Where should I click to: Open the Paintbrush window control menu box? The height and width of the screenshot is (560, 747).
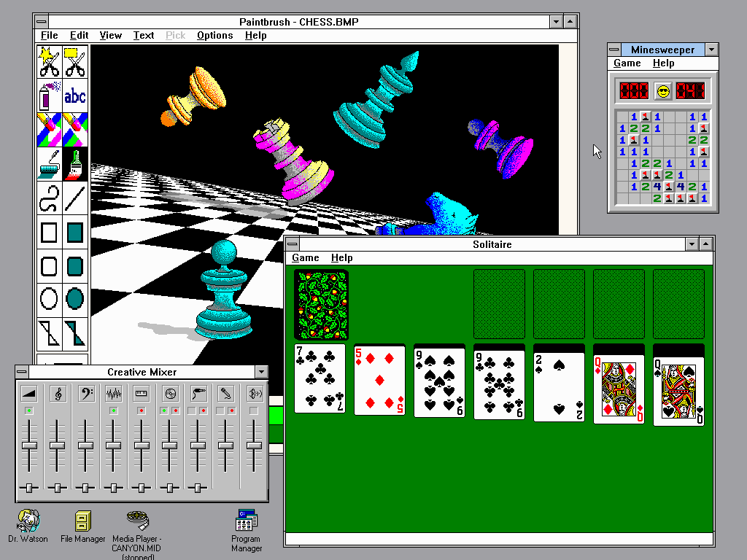(x=42, y=21)
